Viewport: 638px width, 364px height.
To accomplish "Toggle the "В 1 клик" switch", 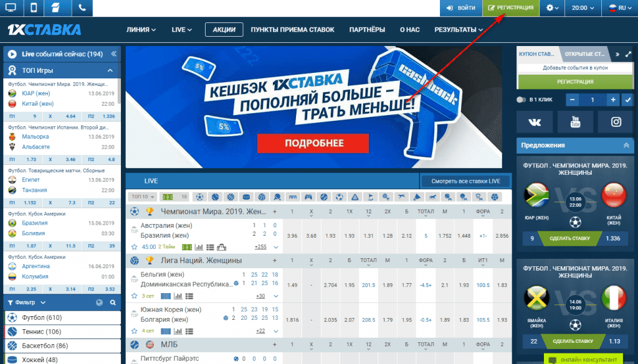I will 521,100.
